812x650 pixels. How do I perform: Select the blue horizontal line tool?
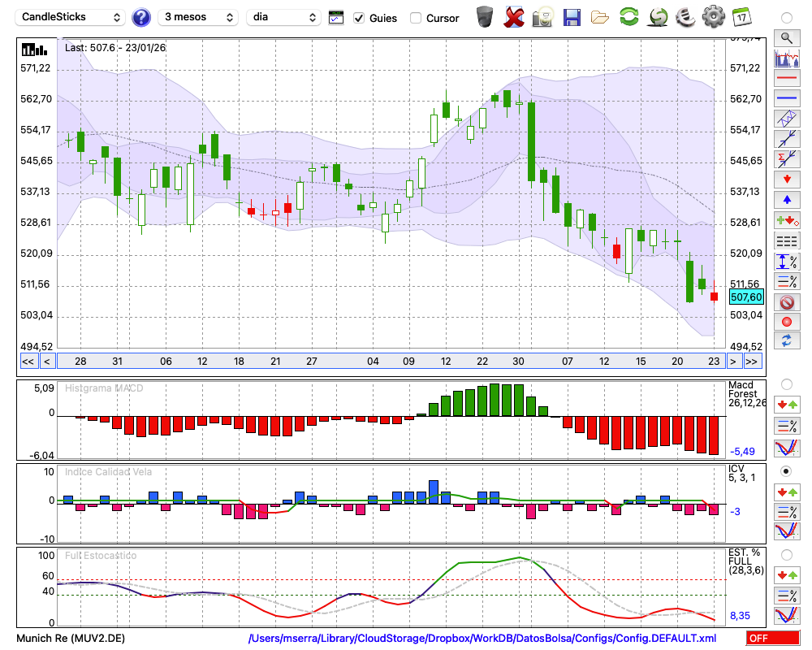click(786, 99)
